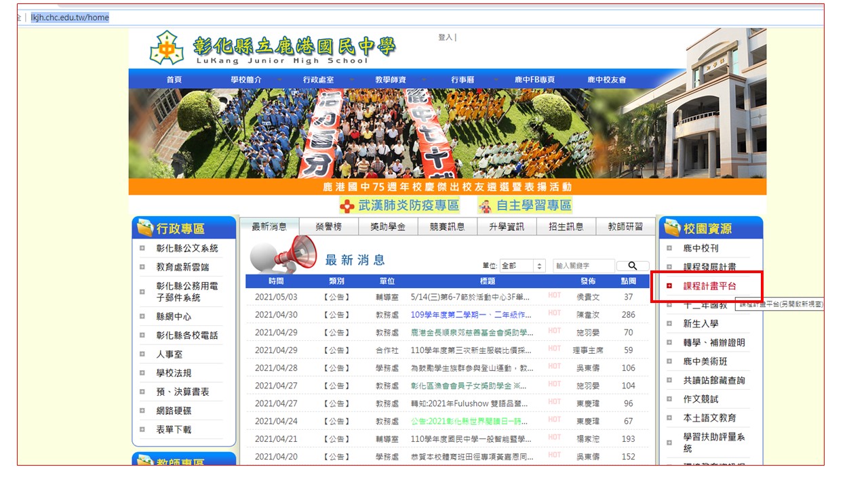Screen dimensions: 868x488
Task: Expand the 學校簡介 menu arrow
Action: tap(279, 80)
